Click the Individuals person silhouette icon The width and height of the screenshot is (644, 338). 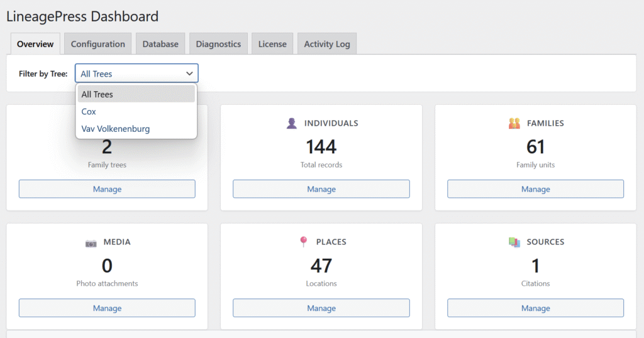click(291, 124)
